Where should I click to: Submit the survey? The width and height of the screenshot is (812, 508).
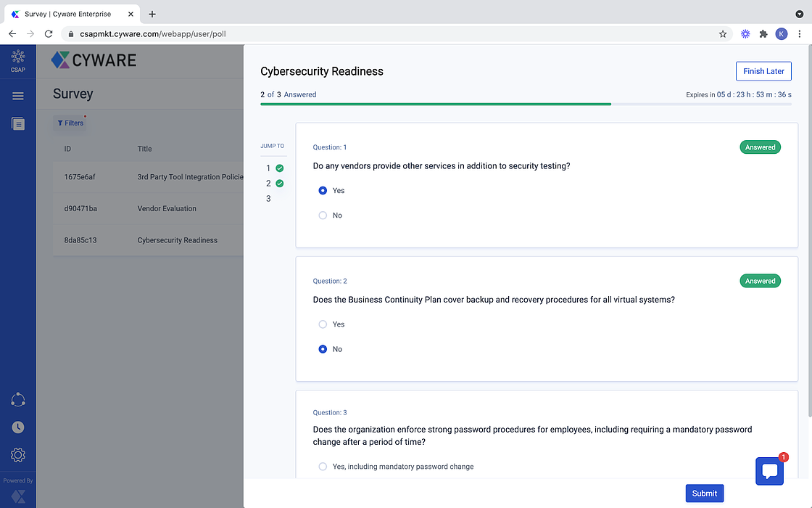pyautogui.click(x=704, y=493)
